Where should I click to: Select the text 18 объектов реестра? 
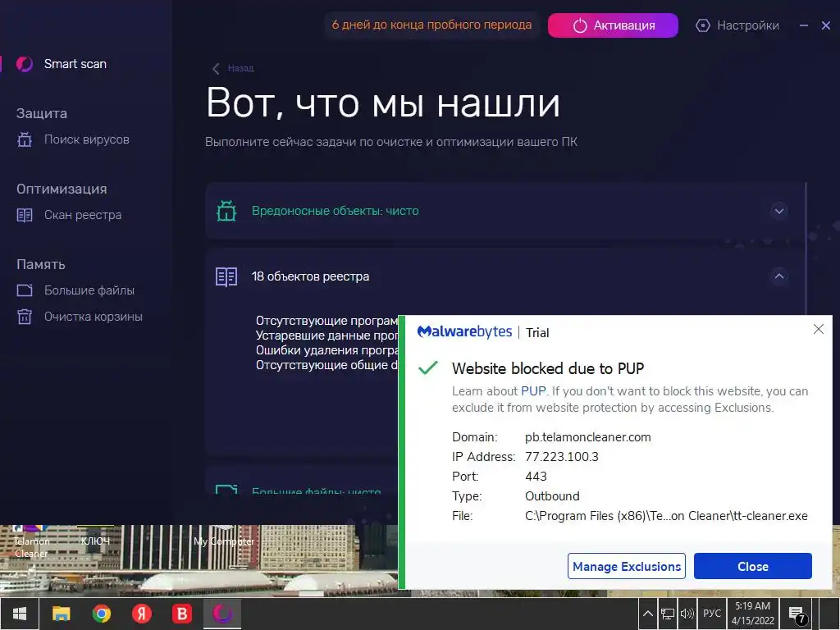click(x=310, y=276)
